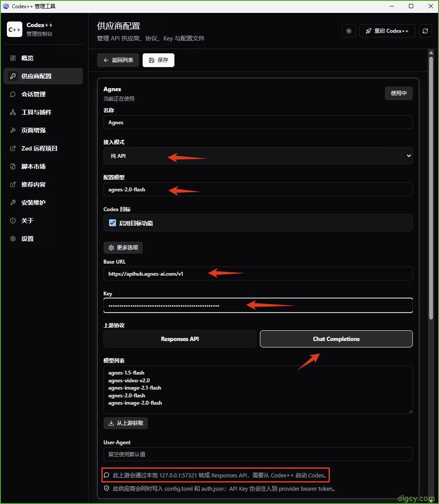Viewport: 439px width, 504px height.
Task: Click the nodes icon beside 工具与插件
Action: 13,112
